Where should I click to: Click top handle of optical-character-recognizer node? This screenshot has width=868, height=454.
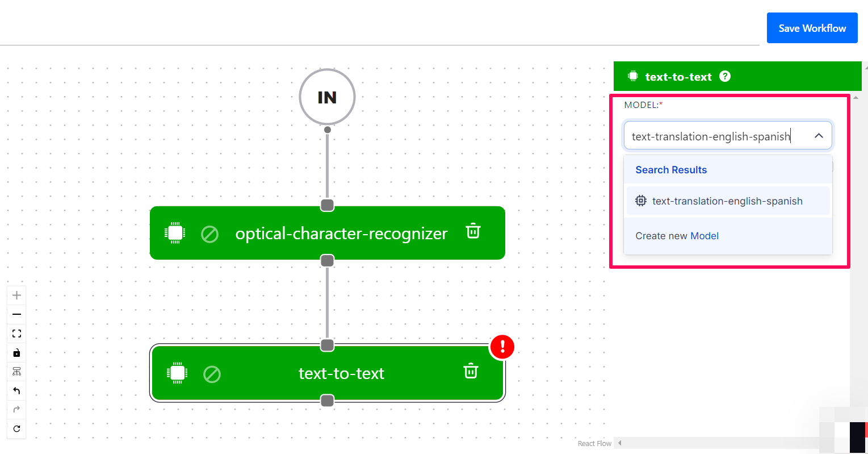tap(327, 205)
